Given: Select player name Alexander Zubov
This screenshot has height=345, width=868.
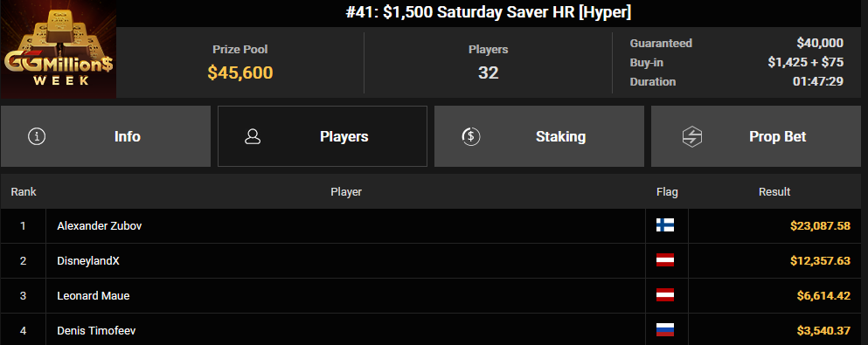Looking at the screenshot, I should (x=99, y=225).
